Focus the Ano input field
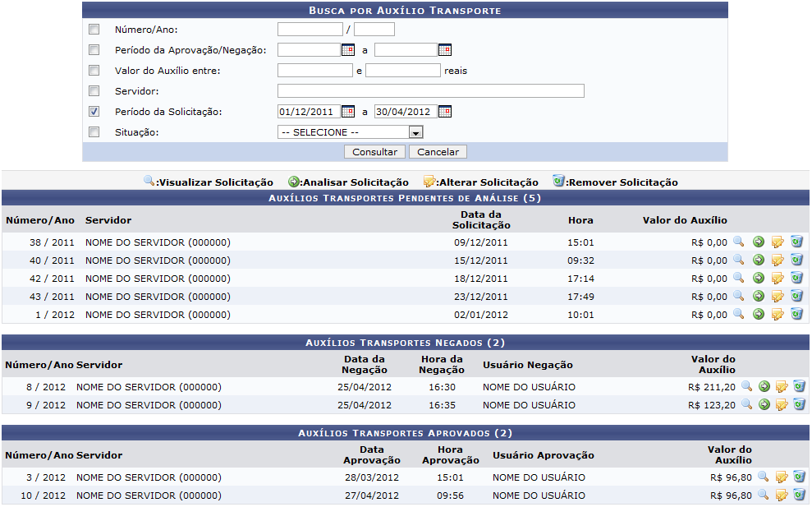The image size is (812, 507). [374, 29]
